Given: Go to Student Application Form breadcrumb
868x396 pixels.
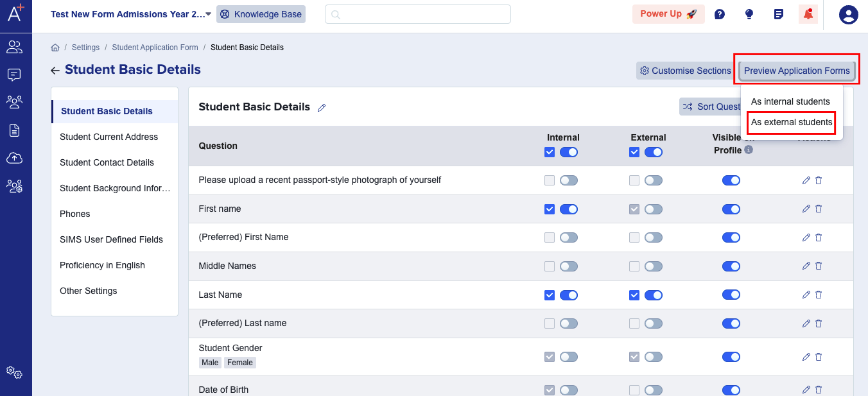Looking at the screenshot, I should click(155, 47).
